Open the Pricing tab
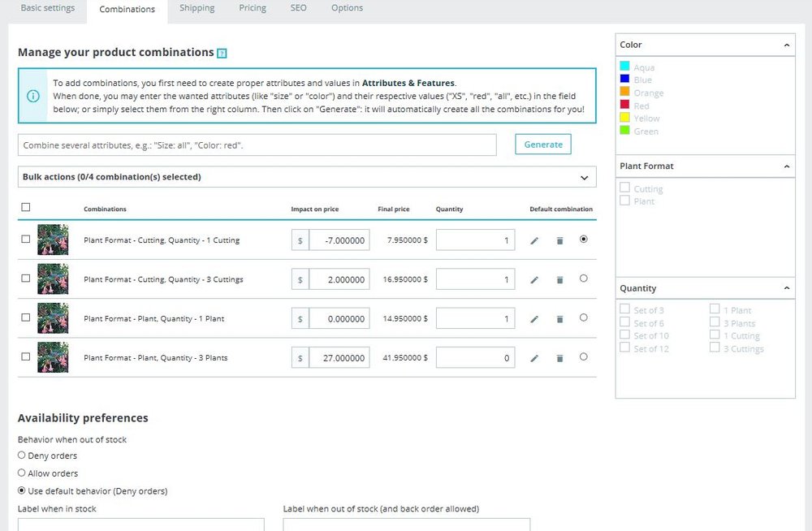 click(253, 9)
